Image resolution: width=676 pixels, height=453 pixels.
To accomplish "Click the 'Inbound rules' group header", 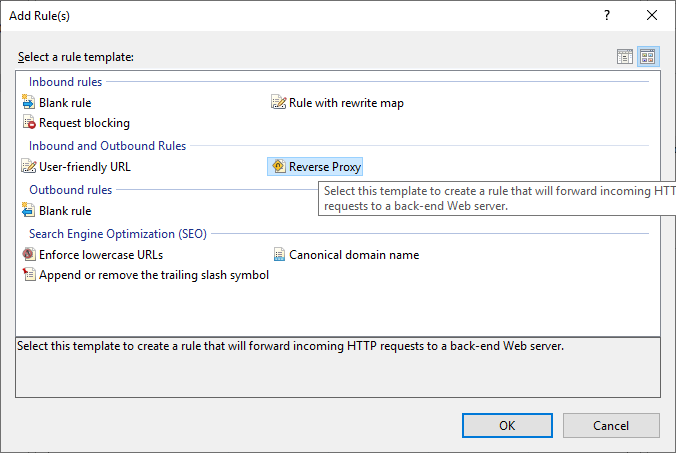I will [x=66, y=82].
